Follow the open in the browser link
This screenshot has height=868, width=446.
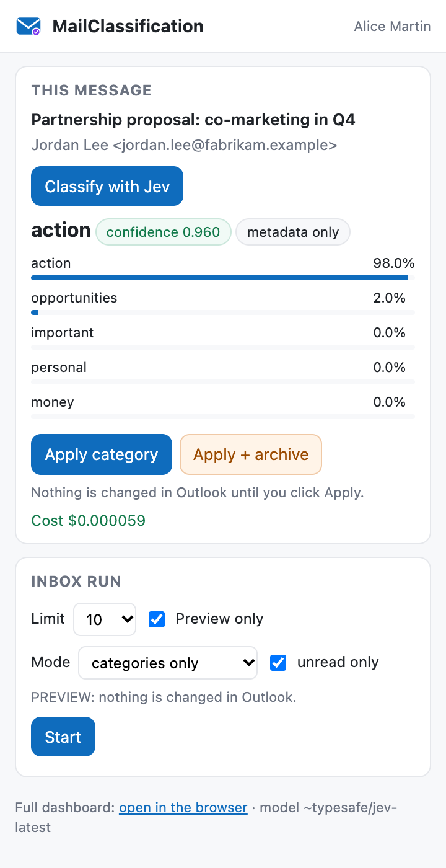pos(183,808)
